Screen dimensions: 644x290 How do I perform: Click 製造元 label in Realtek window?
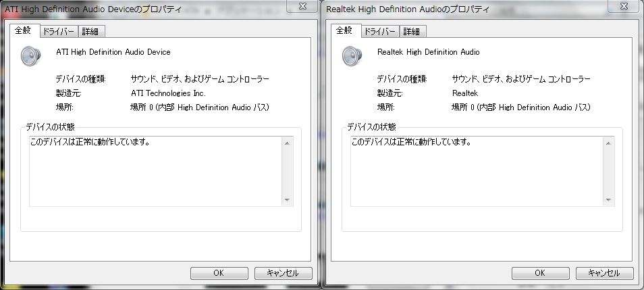390,93
